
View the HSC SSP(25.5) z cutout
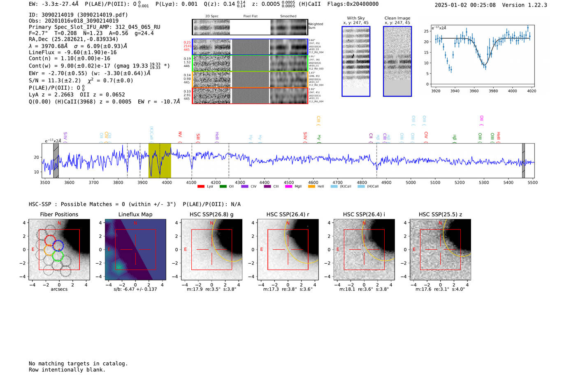point(440,250)
